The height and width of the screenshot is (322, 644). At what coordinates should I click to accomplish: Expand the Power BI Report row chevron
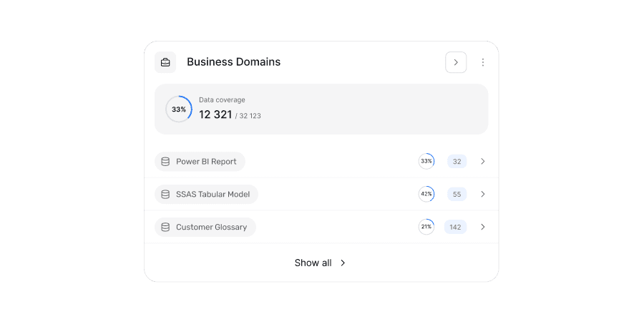click(x=482, y=162)
